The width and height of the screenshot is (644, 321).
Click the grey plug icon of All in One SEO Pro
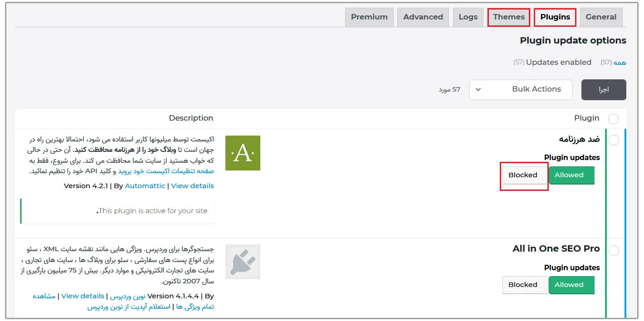tap(243, 262)
